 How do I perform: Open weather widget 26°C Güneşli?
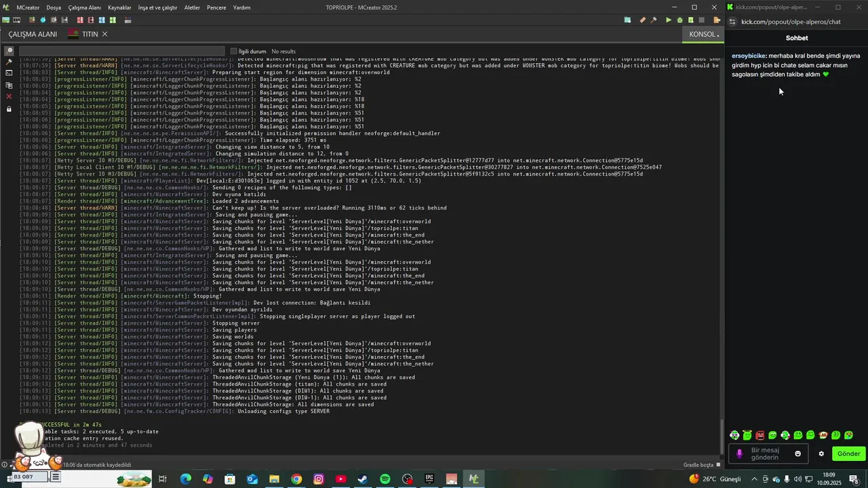[x=715, y=479]
